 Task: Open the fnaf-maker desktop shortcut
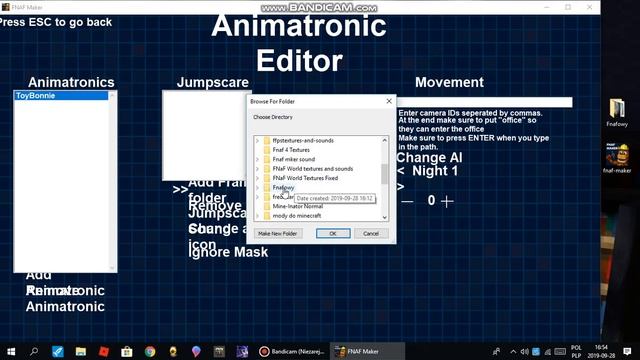617,158
